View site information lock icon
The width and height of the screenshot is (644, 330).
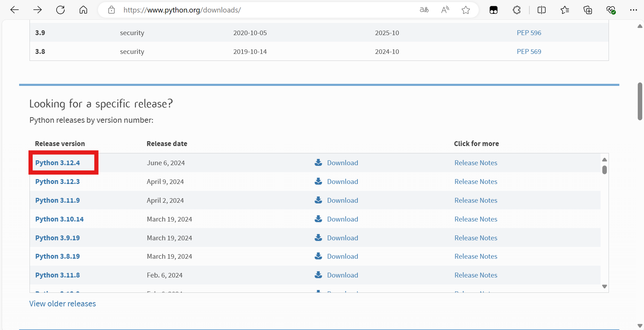(112, 10)
